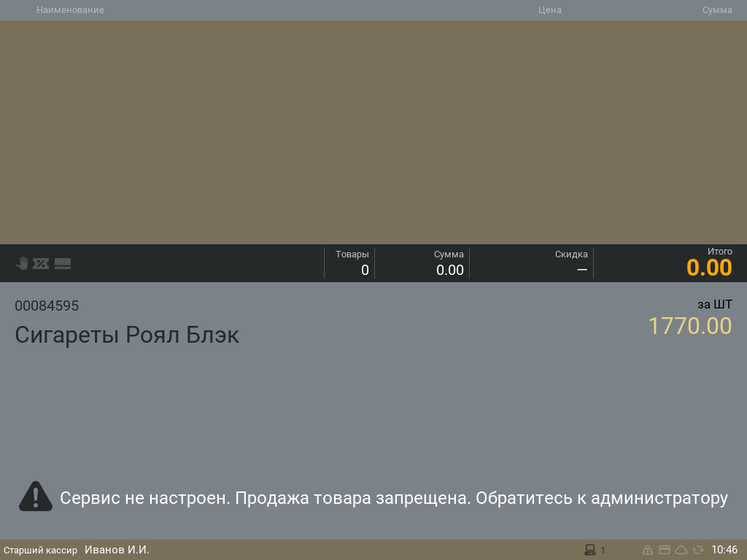Screen dimensions: 747x560
Task: Click the за ШТ unit label
Action: [715, 304]
